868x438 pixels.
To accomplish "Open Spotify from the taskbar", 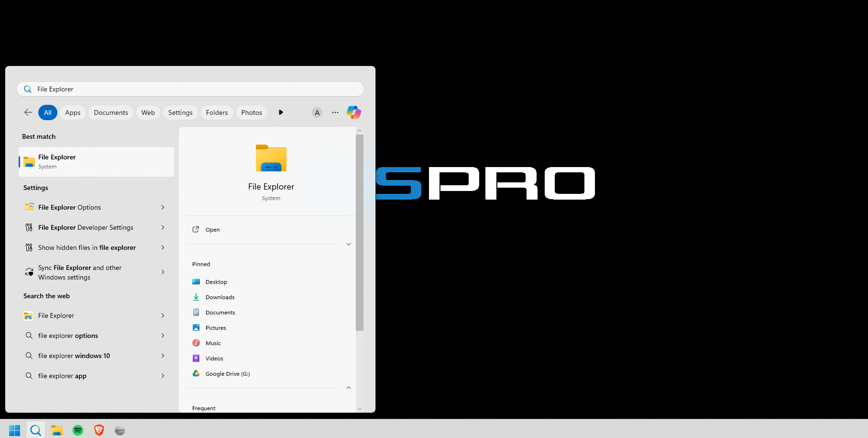I will click(x=78, y=430).
